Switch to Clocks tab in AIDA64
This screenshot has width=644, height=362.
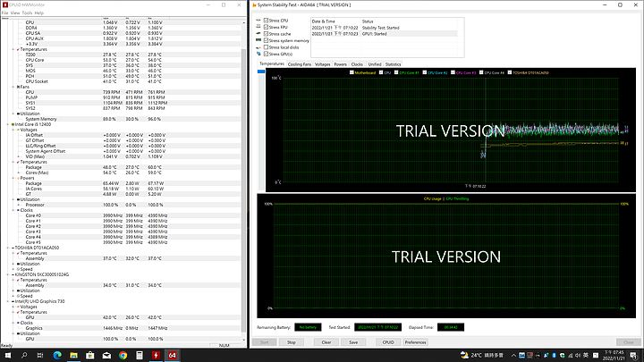tap(357, 64)
